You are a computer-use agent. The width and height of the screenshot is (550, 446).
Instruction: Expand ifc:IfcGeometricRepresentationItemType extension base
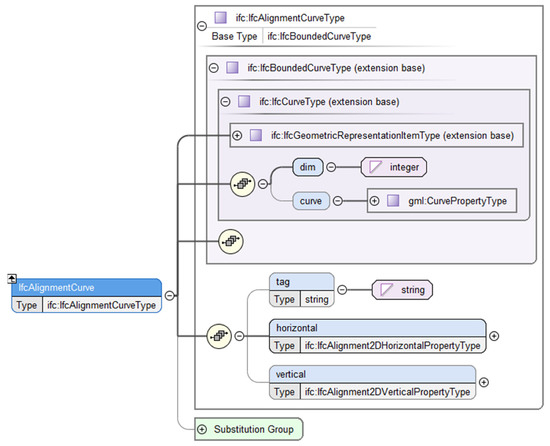pyautogui.click(x=237, y=135)
